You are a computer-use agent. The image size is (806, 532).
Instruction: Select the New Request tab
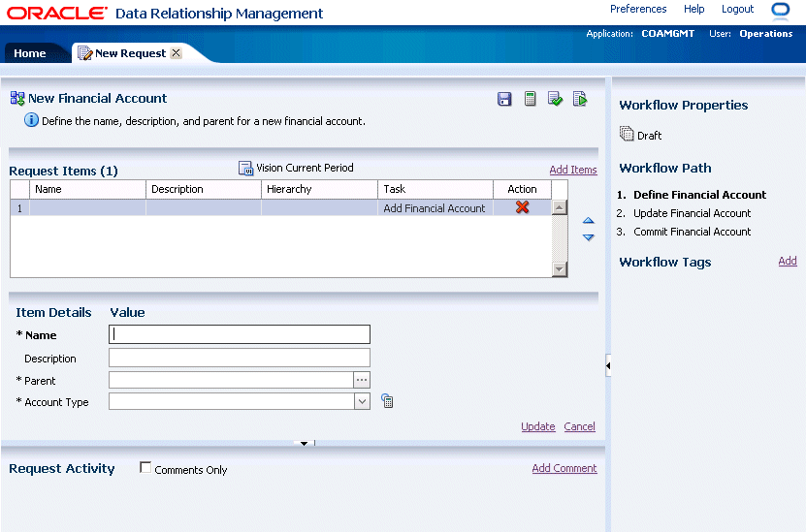pos(131,53)
